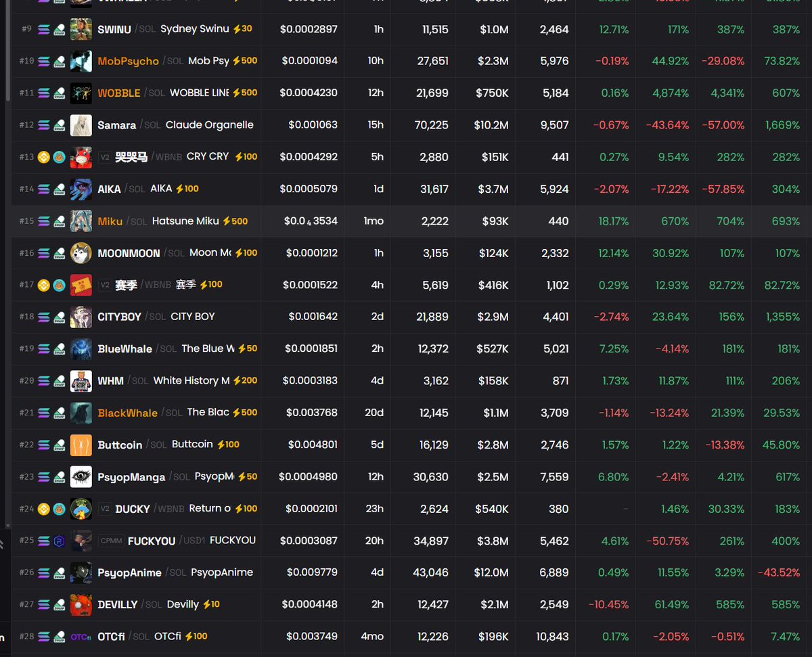Select the CITYBOY symbol text

click(x=119, y=317)
